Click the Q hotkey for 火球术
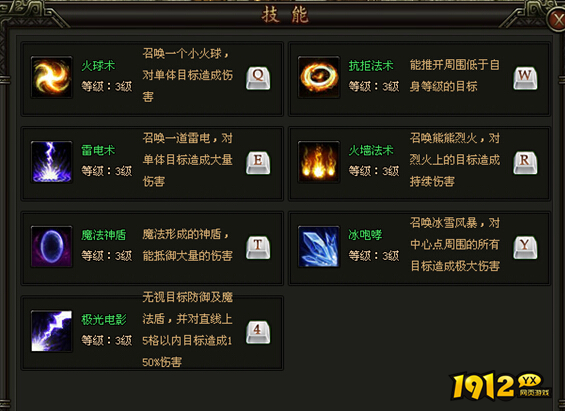The image size is (565, 411). (258, 78)
